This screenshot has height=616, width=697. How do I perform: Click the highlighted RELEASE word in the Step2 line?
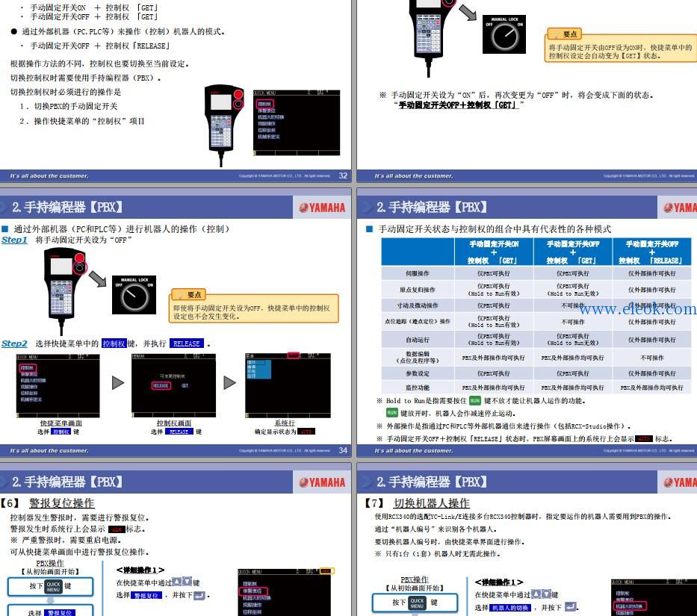186,343
